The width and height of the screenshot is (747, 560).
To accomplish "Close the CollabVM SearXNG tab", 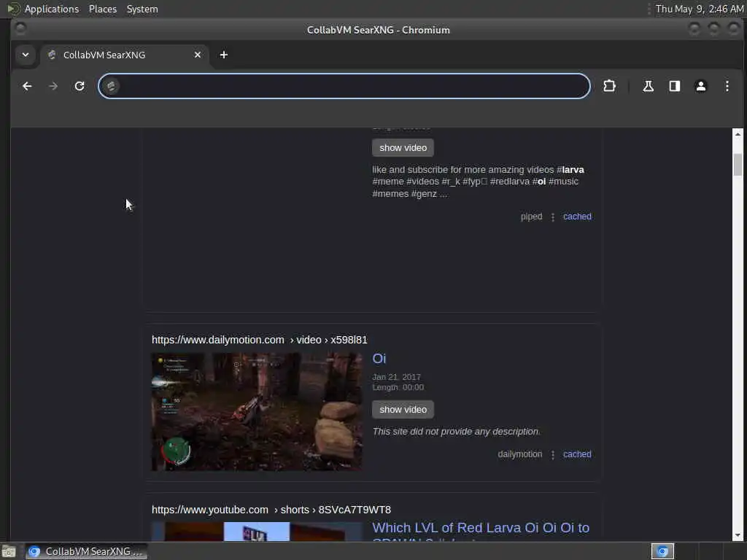I will pyautogui.click(x=198, y=55).
